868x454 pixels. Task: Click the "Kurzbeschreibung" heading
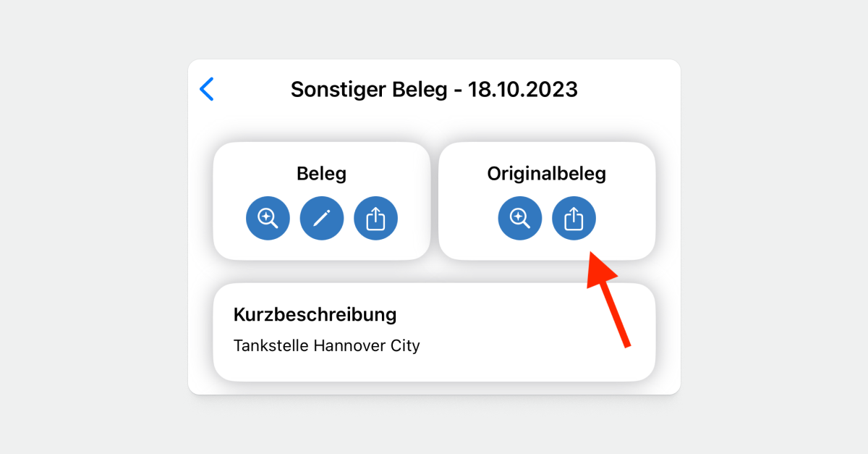pos(315,315)
